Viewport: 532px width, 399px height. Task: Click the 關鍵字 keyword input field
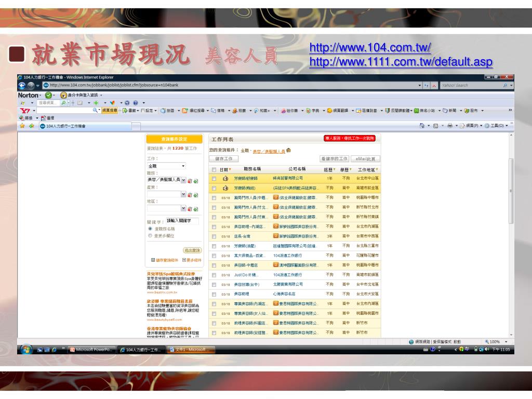[182, 221]
